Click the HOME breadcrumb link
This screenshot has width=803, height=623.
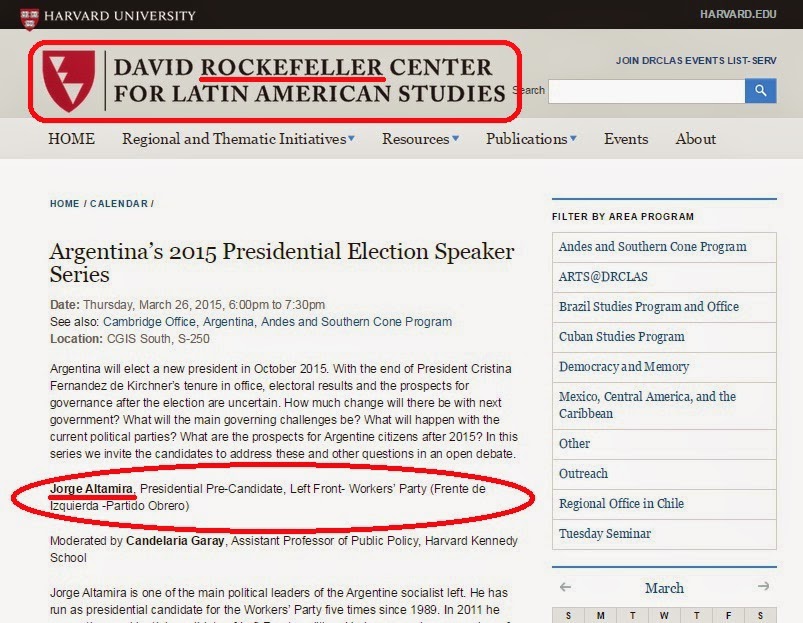click(x=65, y=204)
